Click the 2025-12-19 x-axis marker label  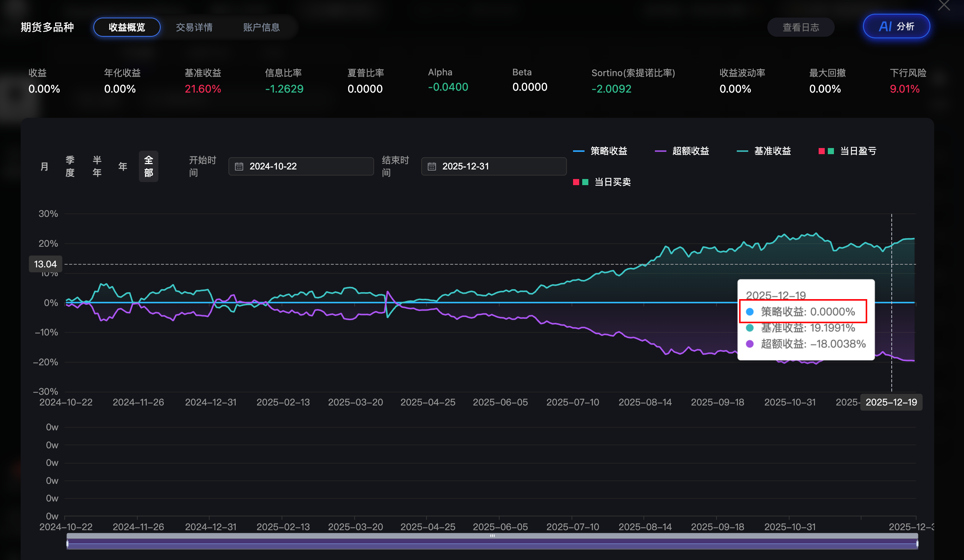891,402
